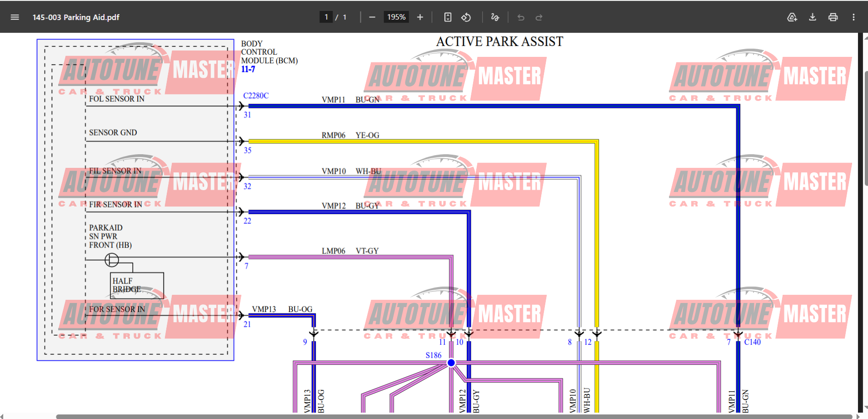Click the blue 11-7 reference link

click(248, 69)
